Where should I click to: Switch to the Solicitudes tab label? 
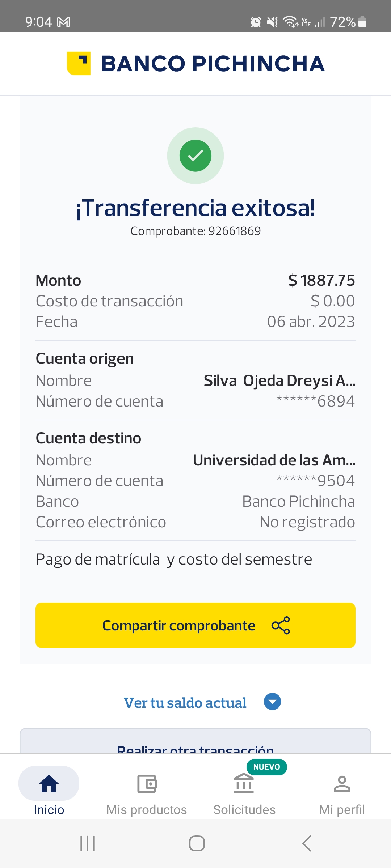(244, 810)
